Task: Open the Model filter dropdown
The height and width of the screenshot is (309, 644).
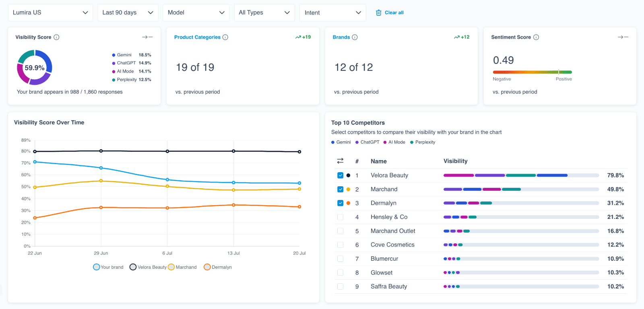Action: [196, 12]
